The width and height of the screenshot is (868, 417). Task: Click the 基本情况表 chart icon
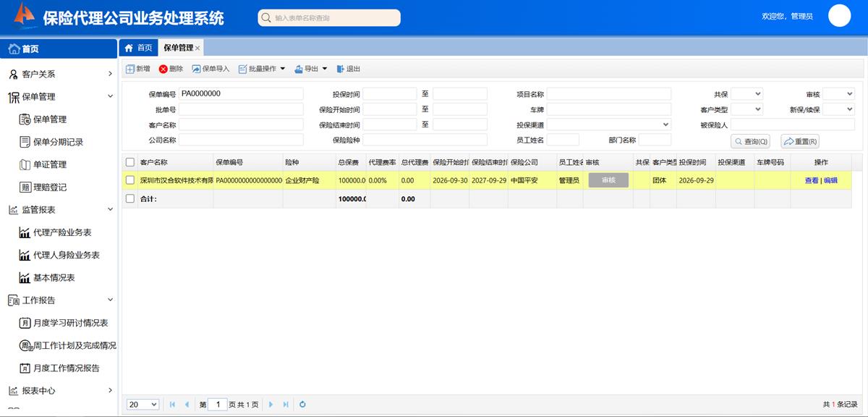tap(25, 277)
